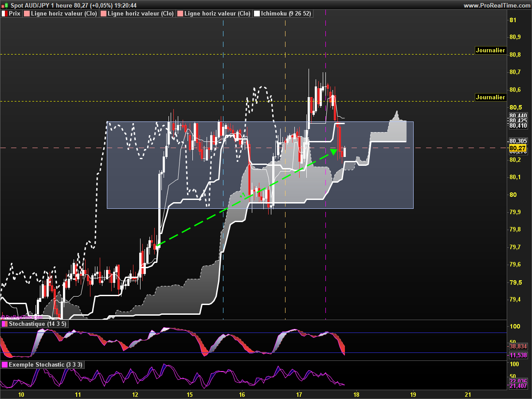The width and height of the screenshot is (532, 399).
Task: Click the 80,7 price axis label
Action: click(x=514, y=72)
